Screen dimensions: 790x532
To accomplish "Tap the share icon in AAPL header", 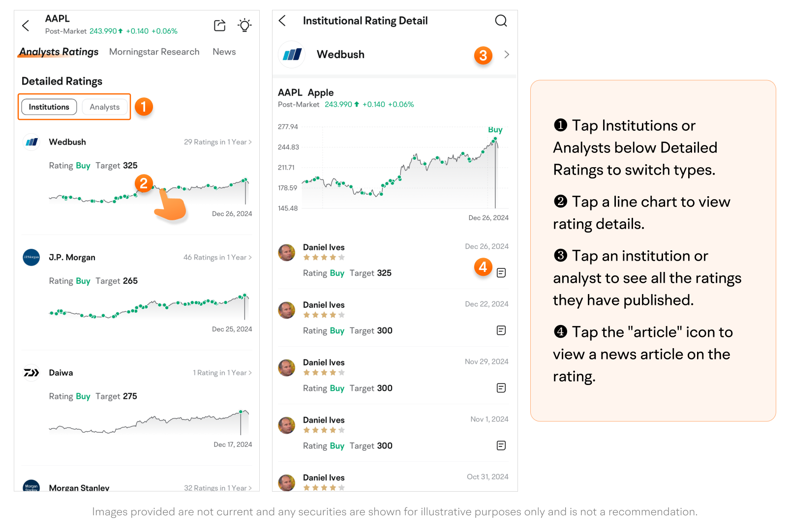I will click(220, 26).
